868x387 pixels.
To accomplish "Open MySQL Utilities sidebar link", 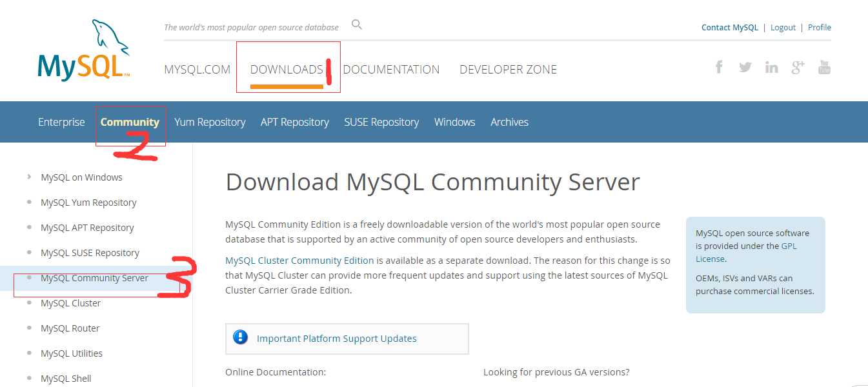I will point(72,353).
